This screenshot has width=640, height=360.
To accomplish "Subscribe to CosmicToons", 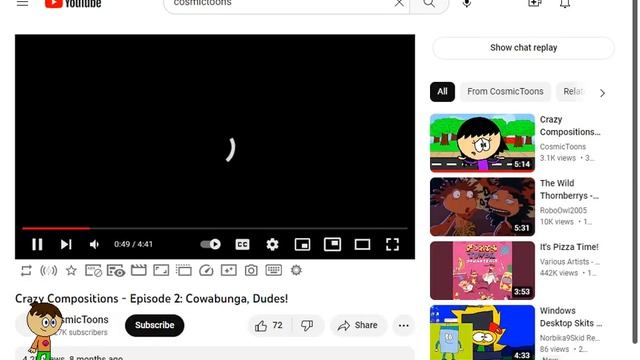I will (x=155, y=325).
